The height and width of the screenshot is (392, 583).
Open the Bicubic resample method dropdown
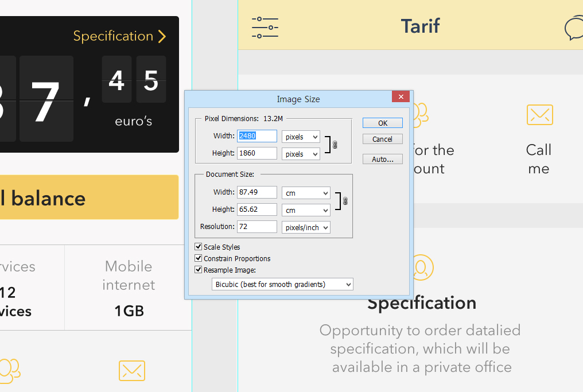click(282, 285)
